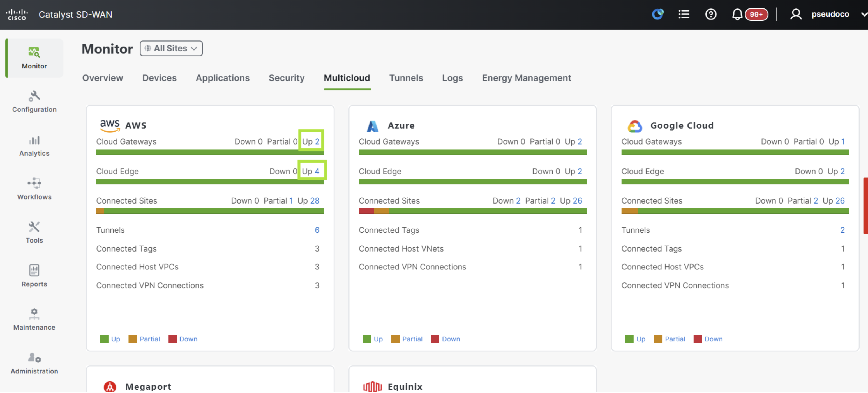This screenshot has height=393, width=868.
Task: Expand the pseudoco user menu chevron
Action: click(864, 15)
